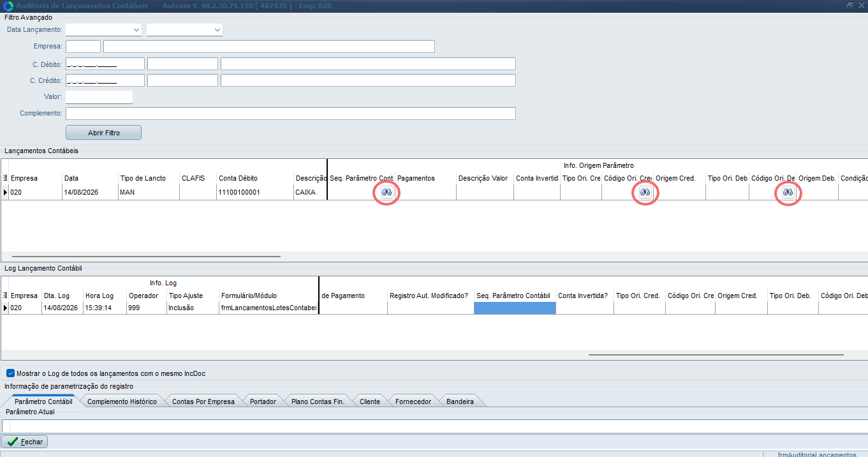Select the Bandeira tab
Viewport: 868px width, 457px height.
tap(460, 401)
